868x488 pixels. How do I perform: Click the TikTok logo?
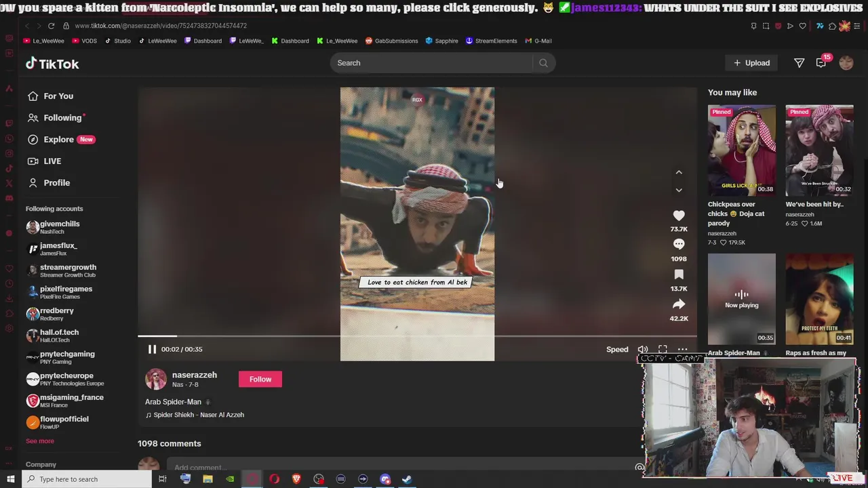pos(52,64)
